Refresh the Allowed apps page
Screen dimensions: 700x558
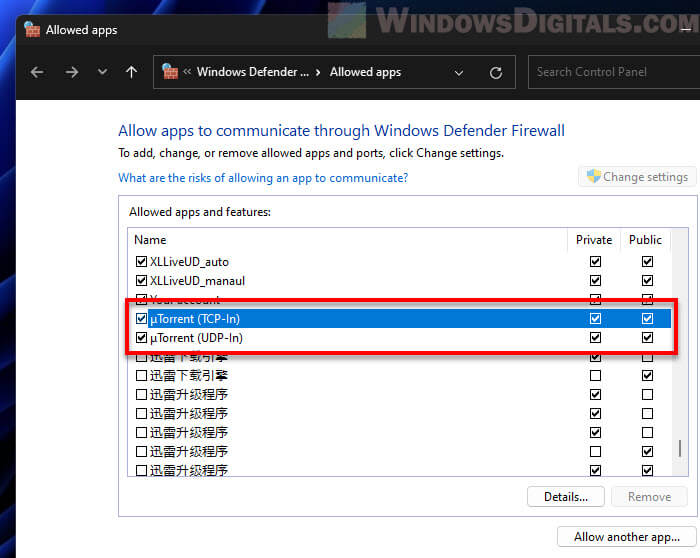pyautogui.click(x=496, y=72)
